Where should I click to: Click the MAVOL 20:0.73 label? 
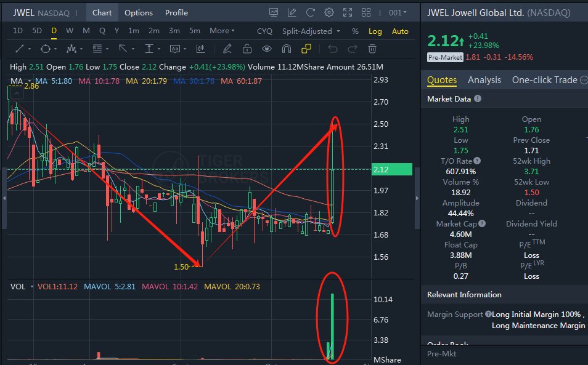232,287
